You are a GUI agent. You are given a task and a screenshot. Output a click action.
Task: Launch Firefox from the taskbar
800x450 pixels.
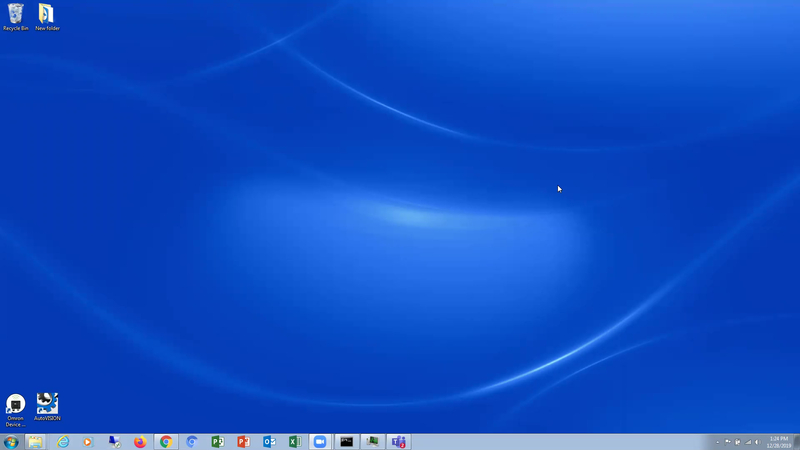(x=140, y=442)
